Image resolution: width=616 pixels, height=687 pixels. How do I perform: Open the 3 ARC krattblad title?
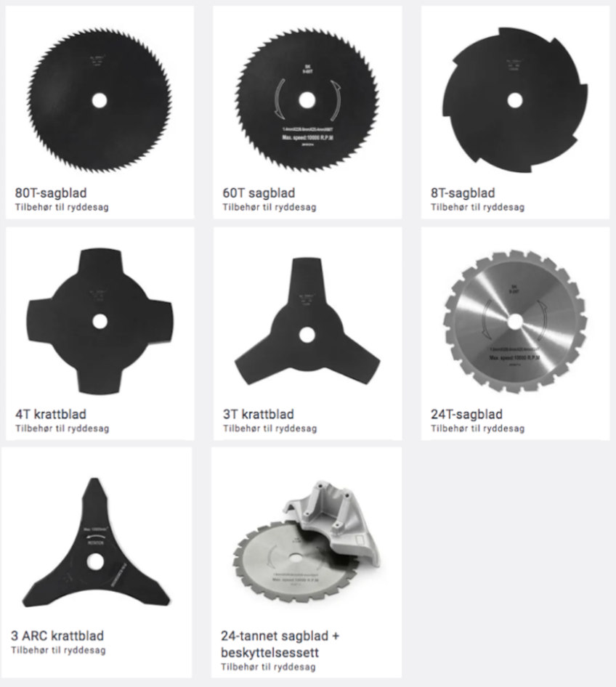point(57,635)
